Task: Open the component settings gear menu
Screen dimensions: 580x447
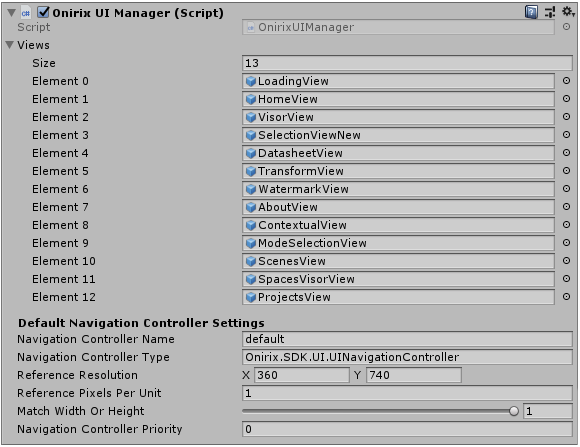Action: 568,11
